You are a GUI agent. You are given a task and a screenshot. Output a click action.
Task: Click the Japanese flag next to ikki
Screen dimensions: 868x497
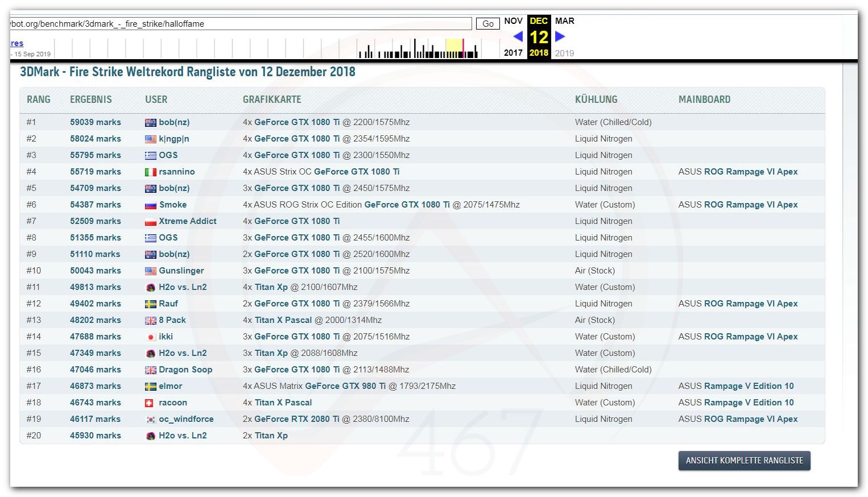tap(151, 337)
